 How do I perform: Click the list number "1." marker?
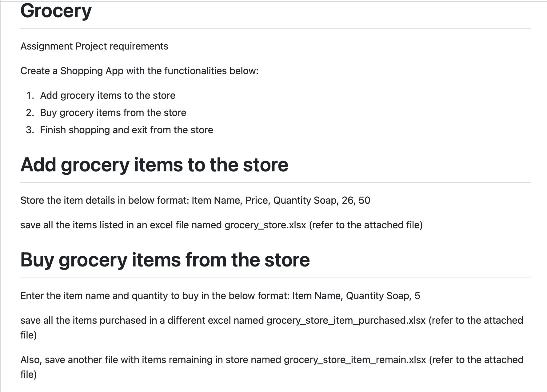30,95
